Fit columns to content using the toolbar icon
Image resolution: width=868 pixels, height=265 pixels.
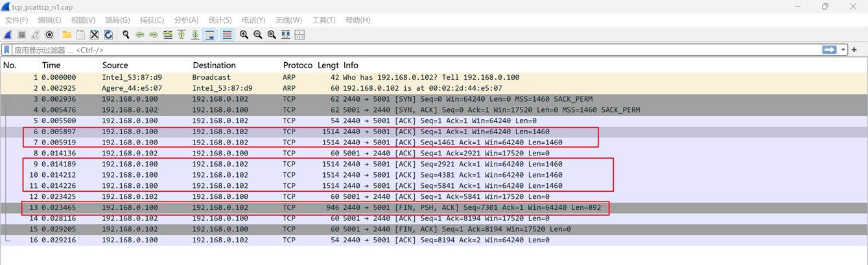(x=285, y=35)
